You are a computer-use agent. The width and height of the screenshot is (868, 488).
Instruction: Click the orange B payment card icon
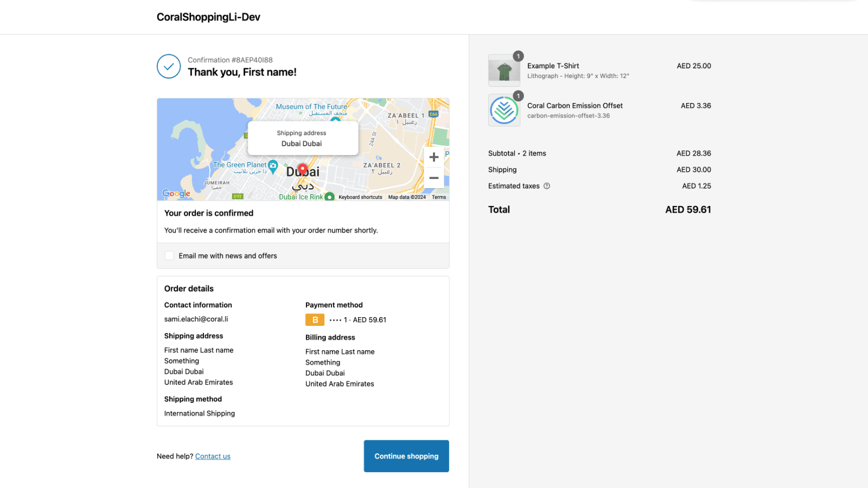point(315,320)
